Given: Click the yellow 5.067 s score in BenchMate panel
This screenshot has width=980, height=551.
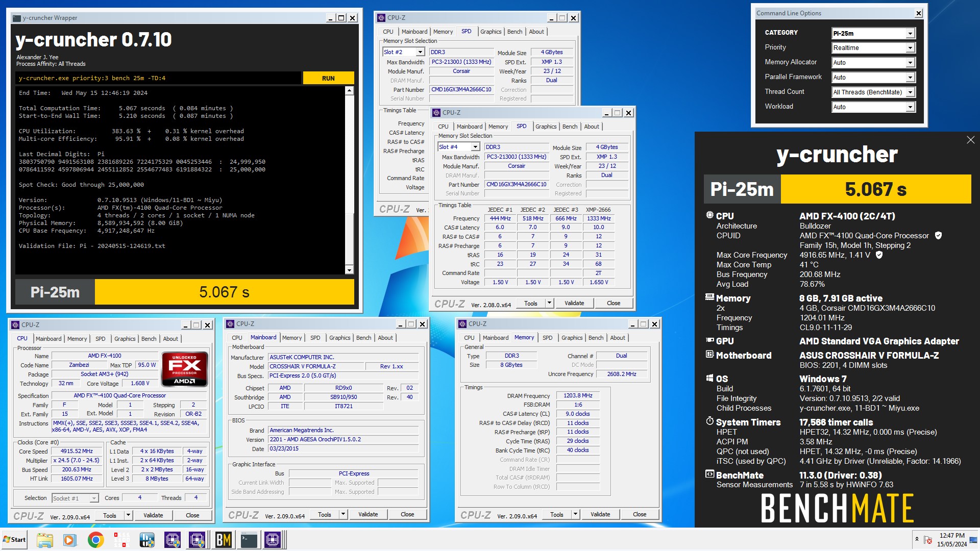Looking at the screenshot, I should tap(875, 189).
